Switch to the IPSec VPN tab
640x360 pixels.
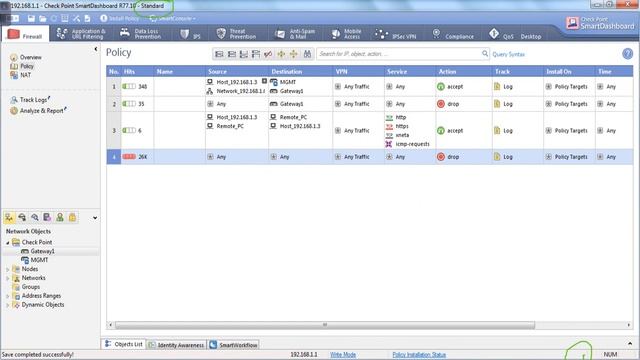click(396, 34)
